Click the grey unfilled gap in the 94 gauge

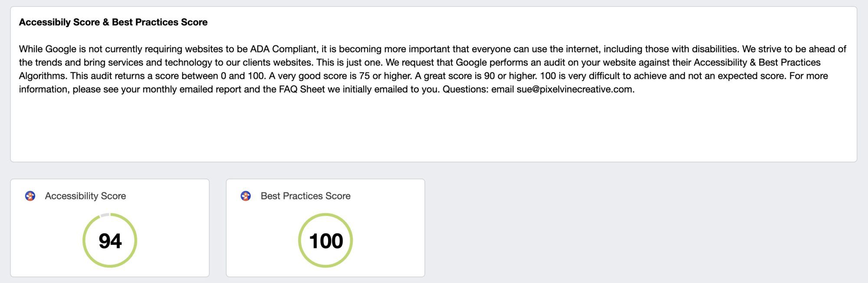tap(105, 215)
